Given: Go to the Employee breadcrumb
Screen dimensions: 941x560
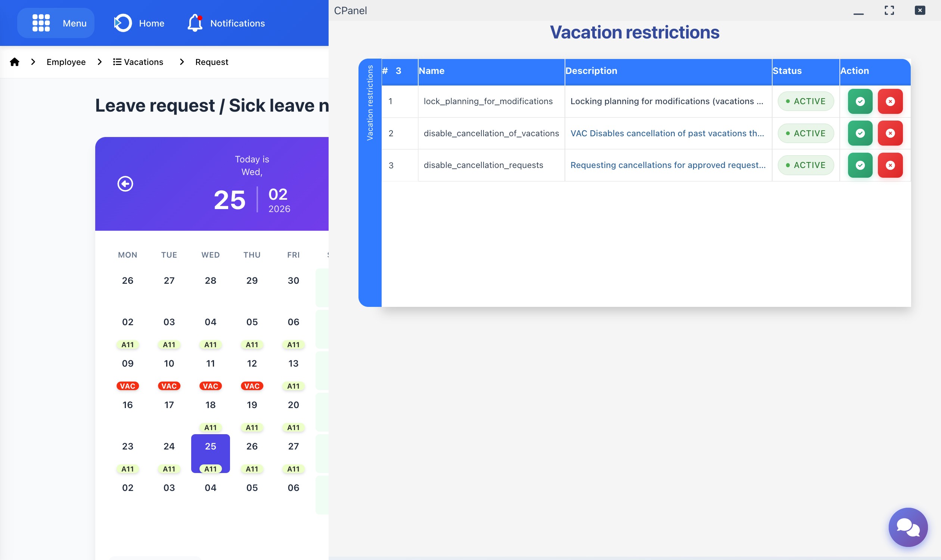Looking at the screenshot, I should click(x=66, y=62).
